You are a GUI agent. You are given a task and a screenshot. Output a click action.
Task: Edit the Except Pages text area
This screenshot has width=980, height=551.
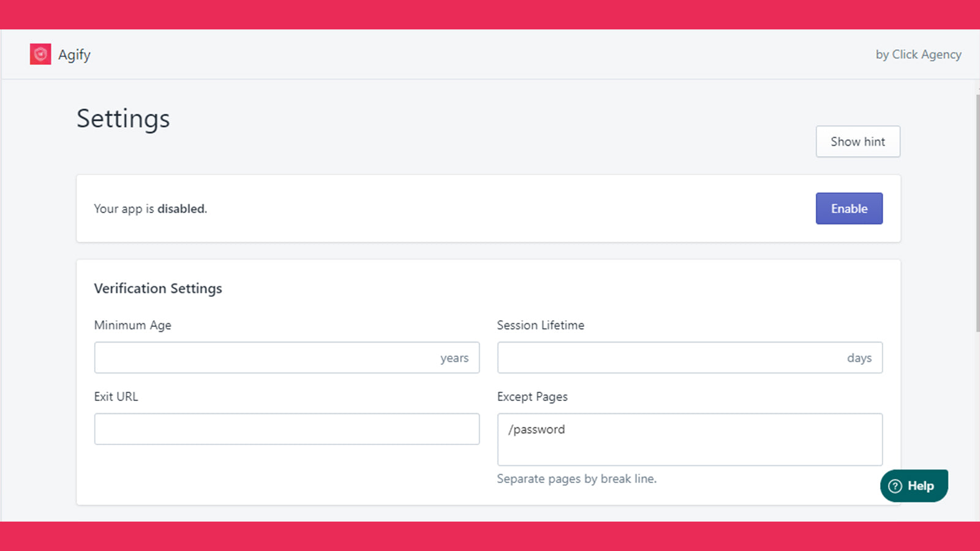(690, 440)
